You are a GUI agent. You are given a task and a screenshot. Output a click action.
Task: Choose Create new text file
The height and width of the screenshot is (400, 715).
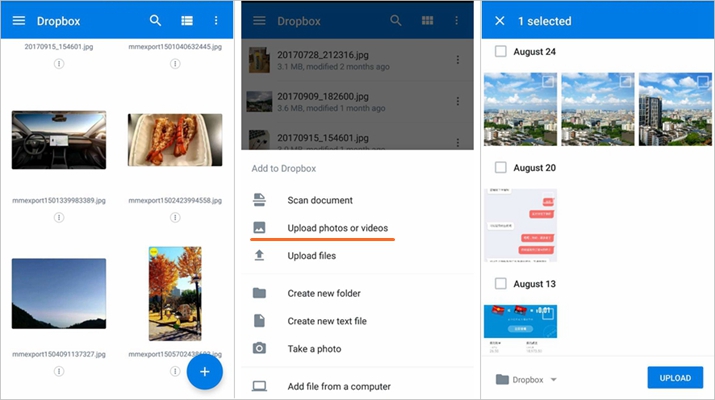(x=358, y=321)
